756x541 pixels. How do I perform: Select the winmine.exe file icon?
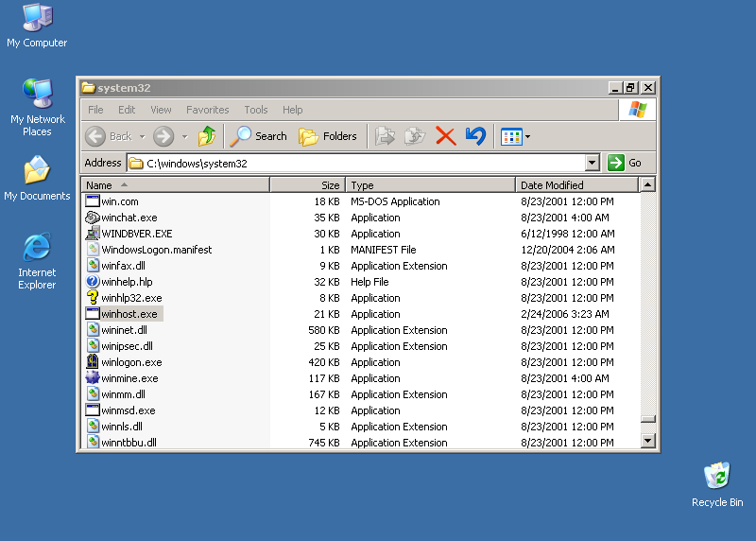coord(93,378)
